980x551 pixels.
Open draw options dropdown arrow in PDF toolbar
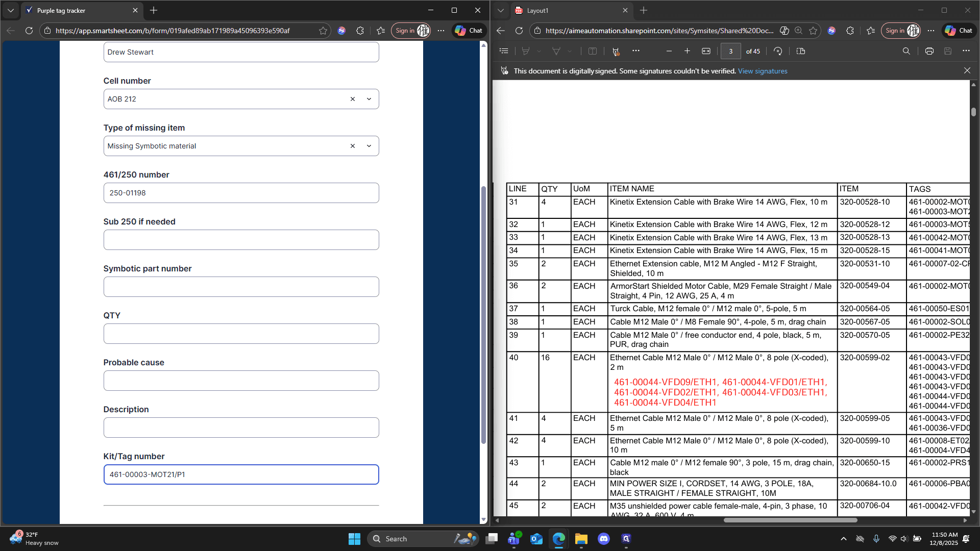[570, 51]
